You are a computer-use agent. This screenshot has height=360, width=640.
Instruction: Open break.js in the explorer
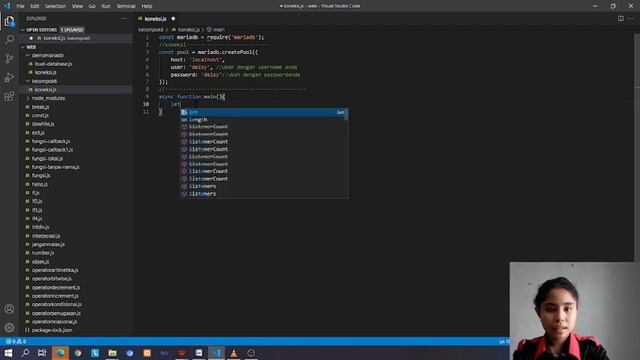(40, 107)
